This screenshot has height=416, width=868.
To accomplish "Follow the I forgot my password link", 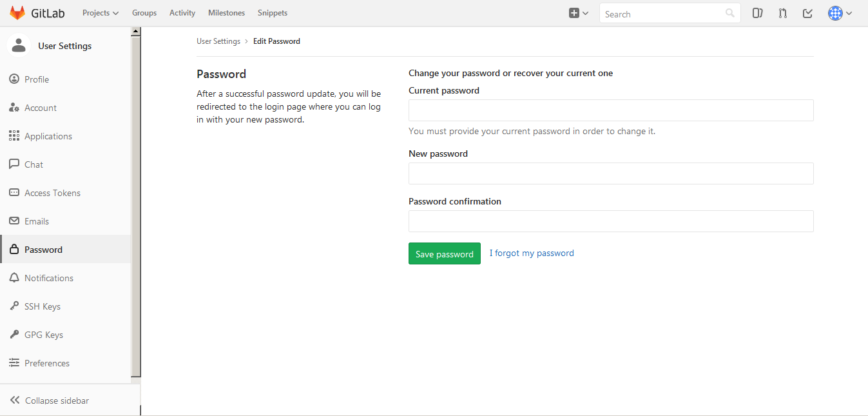I will point(532,253).
